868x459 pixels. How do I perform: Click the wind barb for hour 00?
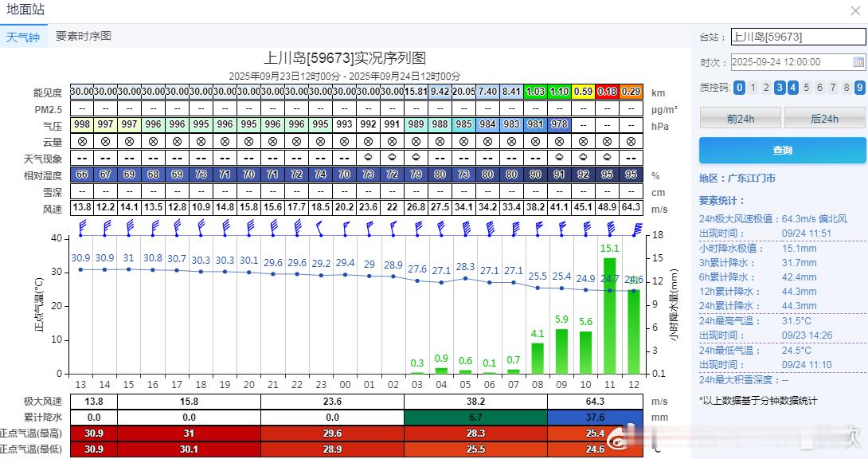coord(346,228)
